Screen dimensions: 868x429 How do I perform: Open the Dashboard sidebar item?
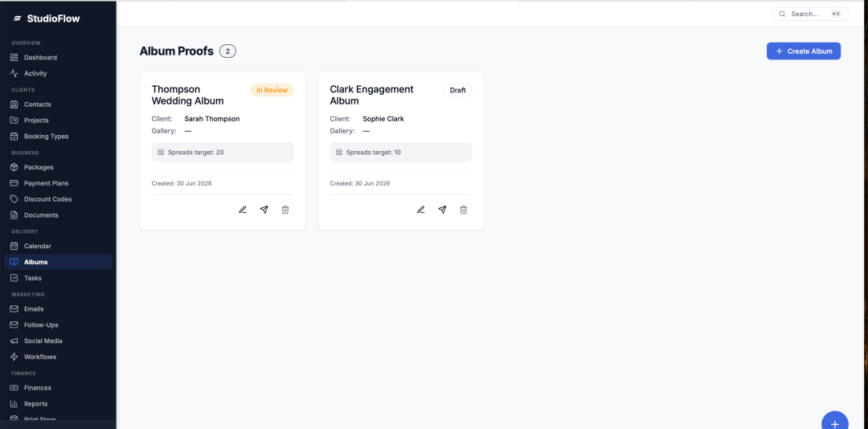pos(58,58)
